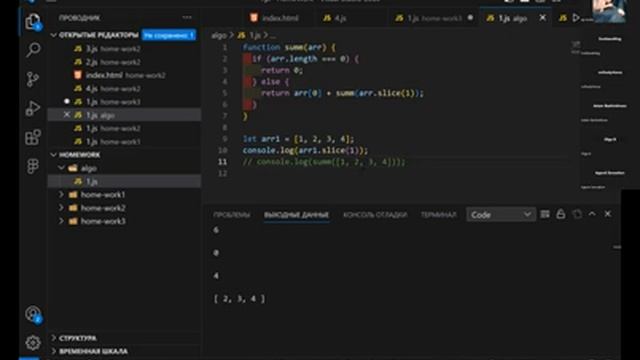This screenshot has width=640, height=360.
Task: Select the Output panel tab
Action: click(296, 215)
